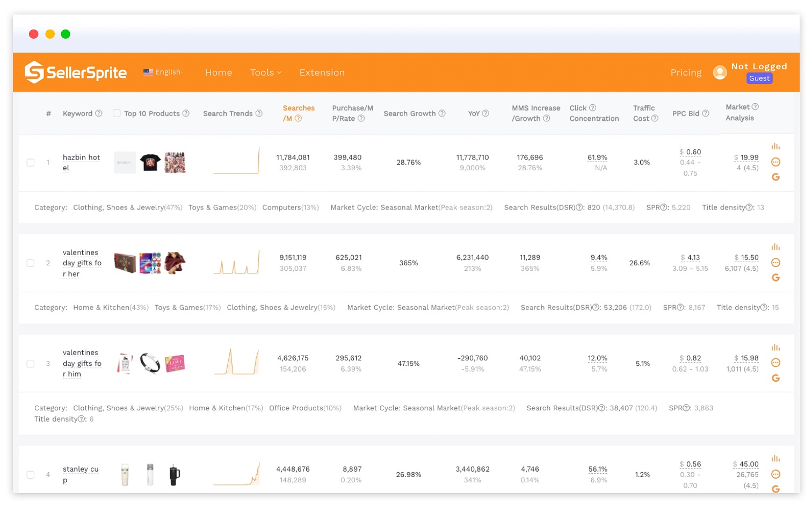Open more options icon for valentines gifts for him
This screenshot has width=812, height=506.
pos(775,363)
